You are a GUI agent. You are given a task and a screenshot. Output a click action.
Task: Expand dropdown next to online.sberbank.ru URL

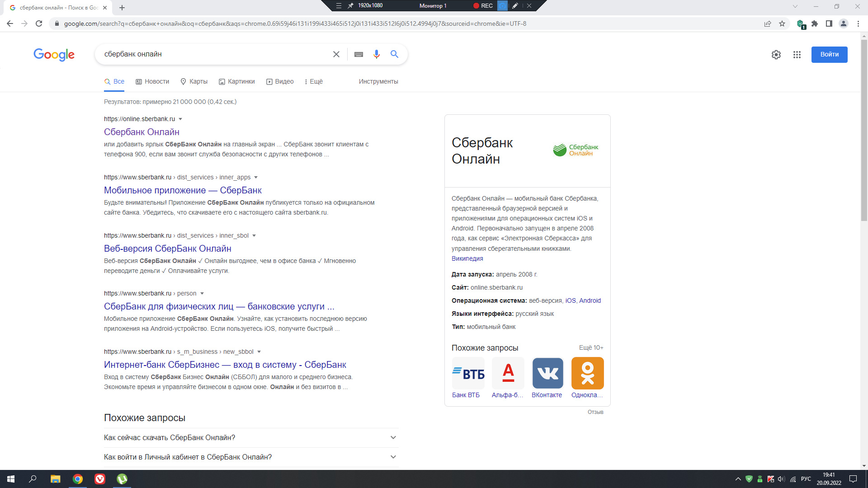(x=180, y=119)
